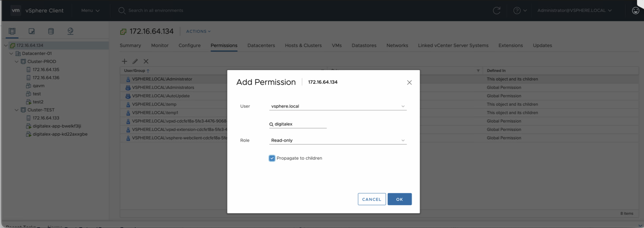Open the Role dropdown showing Read-only

(x=337, y=140)
